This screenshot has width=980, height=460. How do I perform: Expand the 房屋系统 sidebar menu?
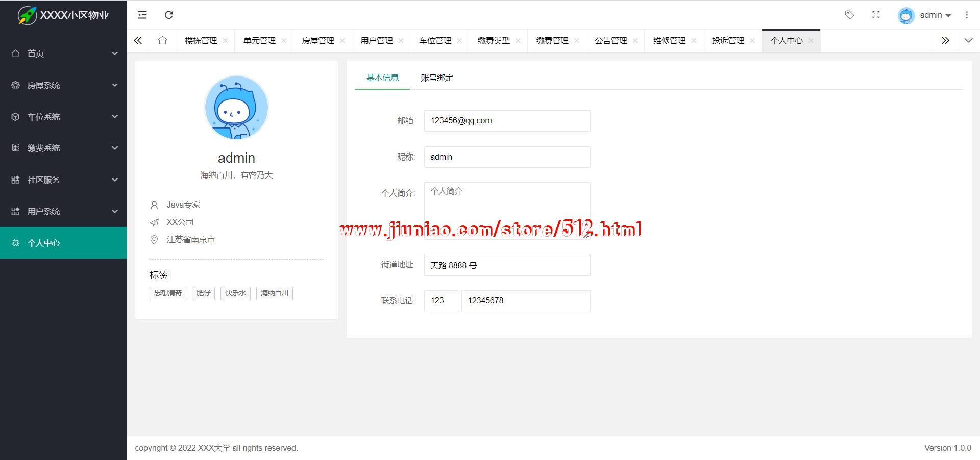pos(63,85)
